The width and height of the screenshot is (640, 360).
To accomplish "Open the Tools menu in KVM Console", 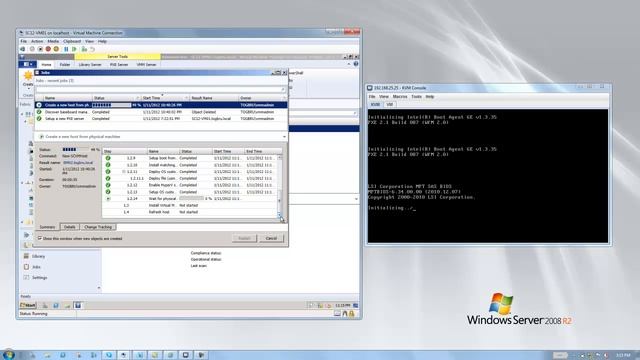I will tap(416, 97).
